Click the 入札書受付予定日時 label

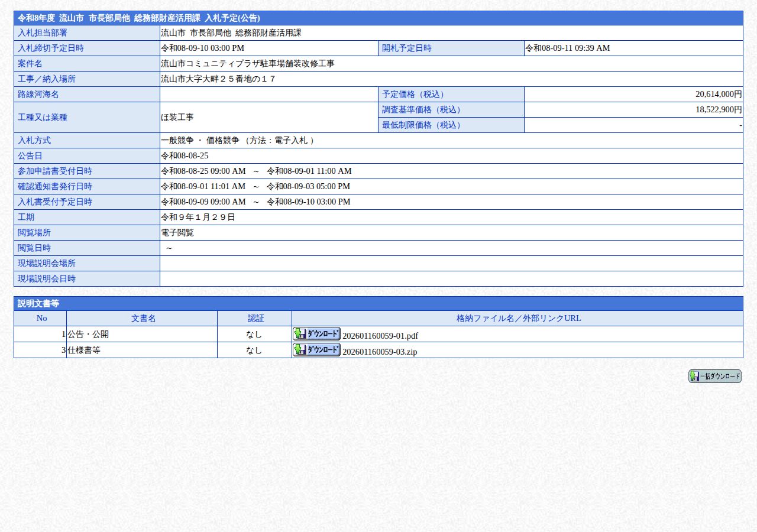click(55, 202)
